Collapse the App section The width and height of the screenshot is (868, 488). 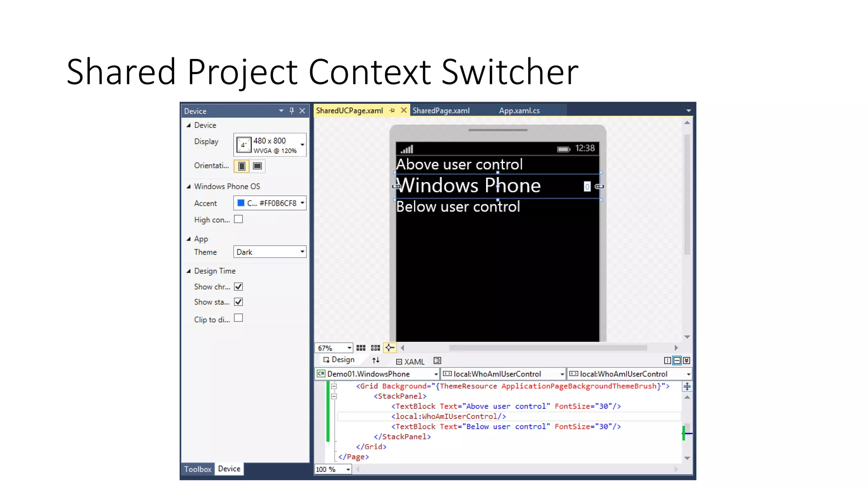pos(189,239)
